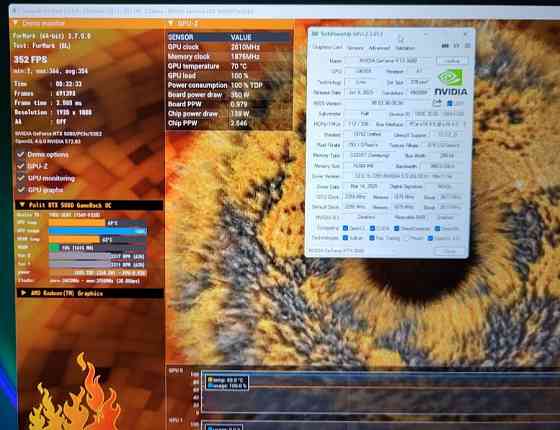Click the GPU load 100 % row
Image resolution: width=560 pixels, height=430 pixels.
coord(229,76)
